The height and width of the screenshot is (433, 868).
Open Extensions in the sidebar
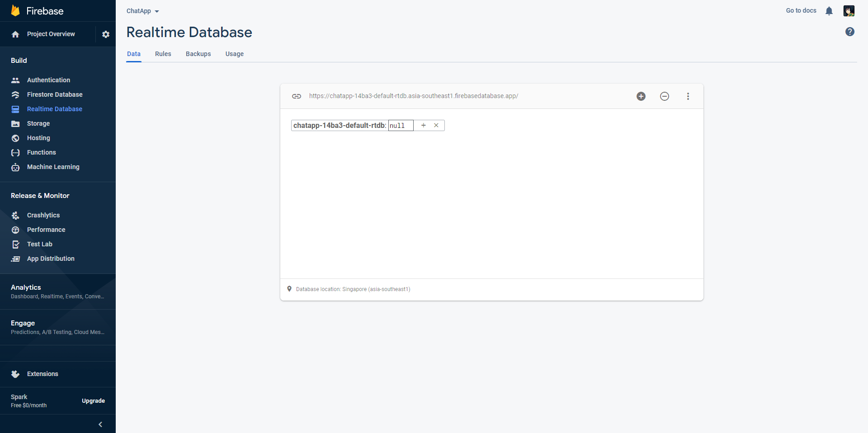(42, 374)
